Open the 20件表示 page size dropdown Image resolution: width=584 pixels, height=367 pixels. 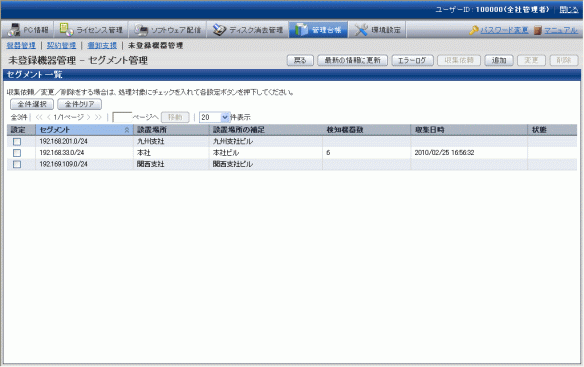tap(215, 117)
